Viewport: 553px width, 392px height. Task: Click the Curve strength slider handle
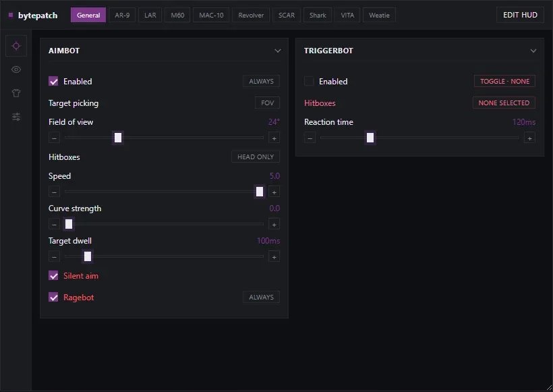click(x=69, y=224)
